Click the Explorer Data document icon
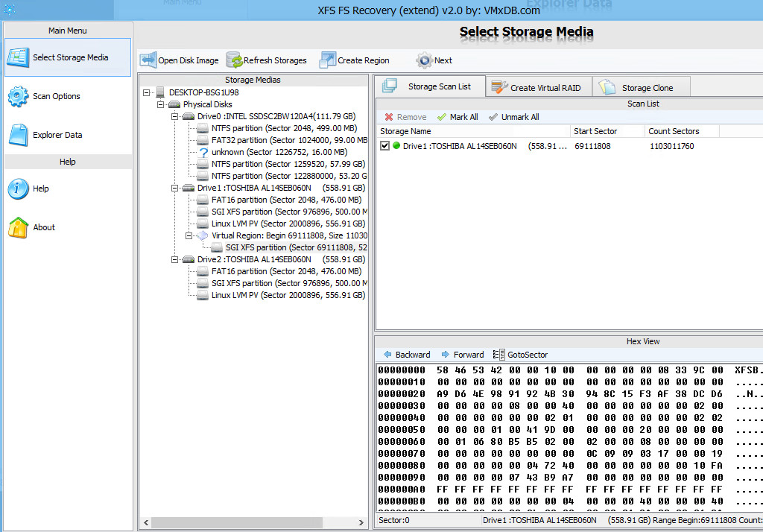This screenshot has width=763, height=532. [x=19, y=135]
